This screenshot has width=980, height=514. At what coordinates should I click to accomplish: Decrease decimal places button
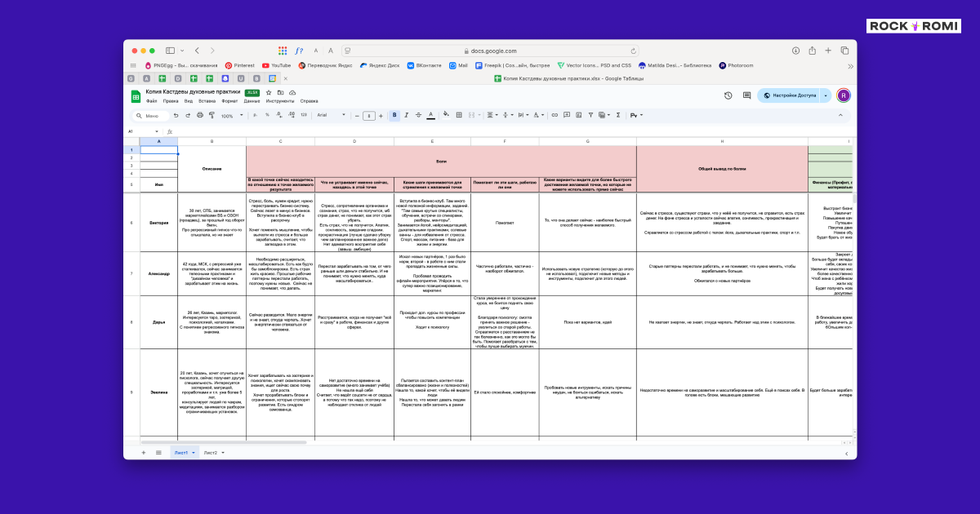coord(279,115)
